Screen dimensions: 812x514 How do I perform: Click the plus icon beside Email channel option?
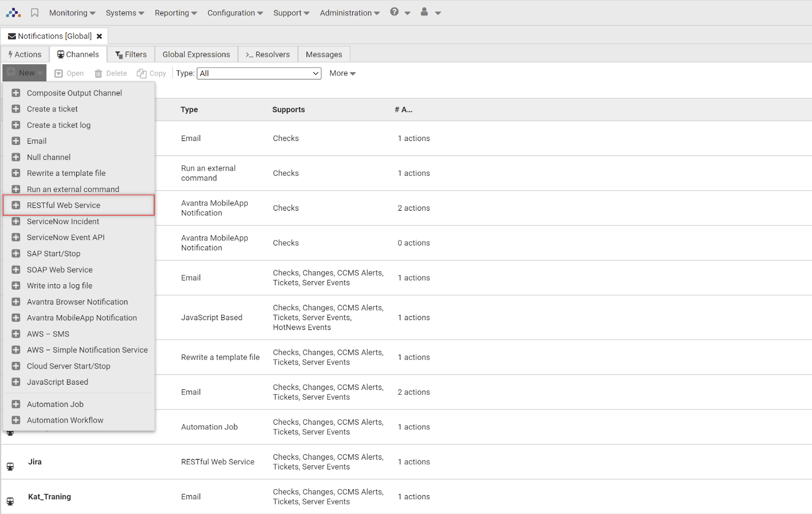click(x=16, y=141)
